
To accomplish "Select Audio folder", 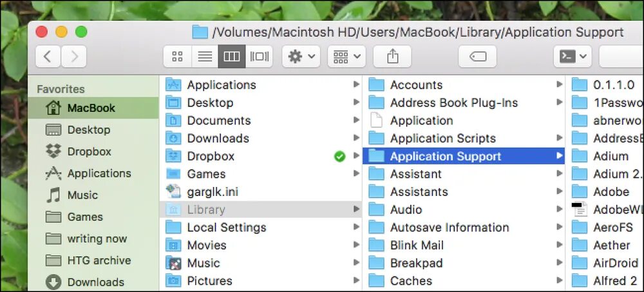I will click(464, 209).
